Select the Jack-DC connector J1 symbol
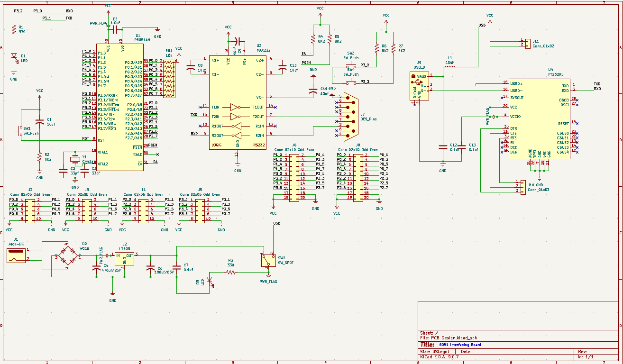The image size is (623, 364). 16,255
